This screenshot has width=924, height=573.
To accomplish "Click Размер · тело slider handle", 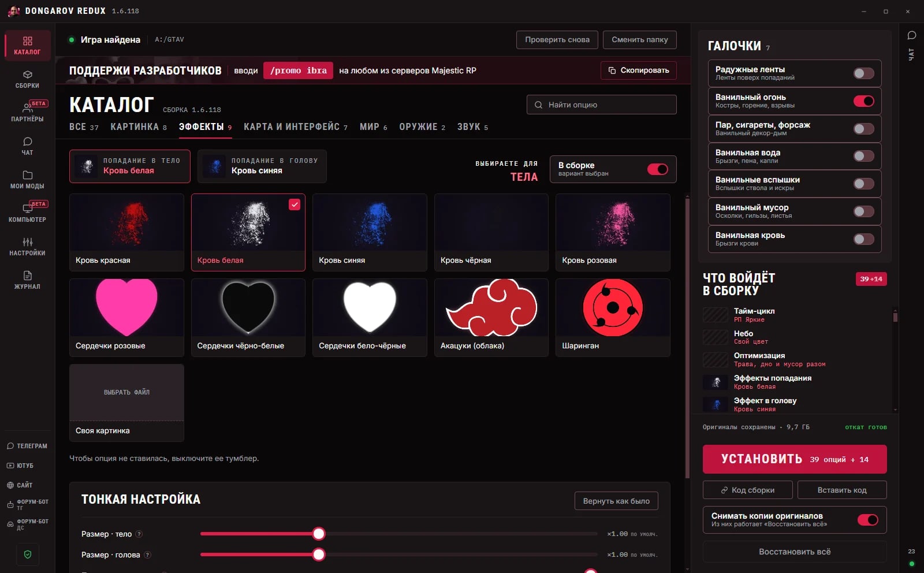I will [319, 534].
